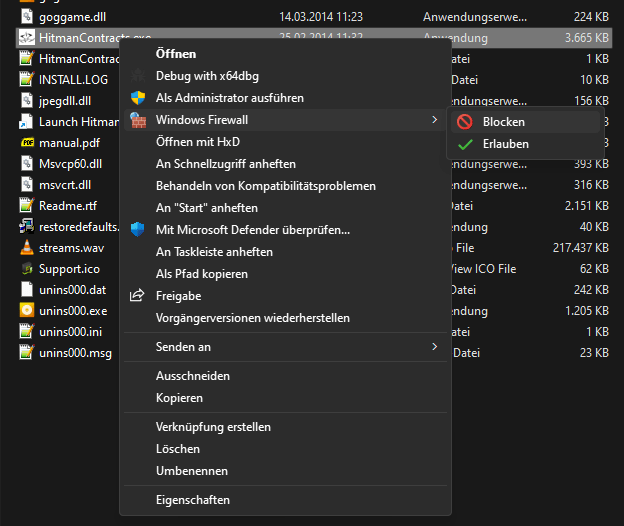Image resolution: width=624 pixels, height=526 pixels.
Task: Choose Öffnen mit HxD
Action: (x=285, y=142)
